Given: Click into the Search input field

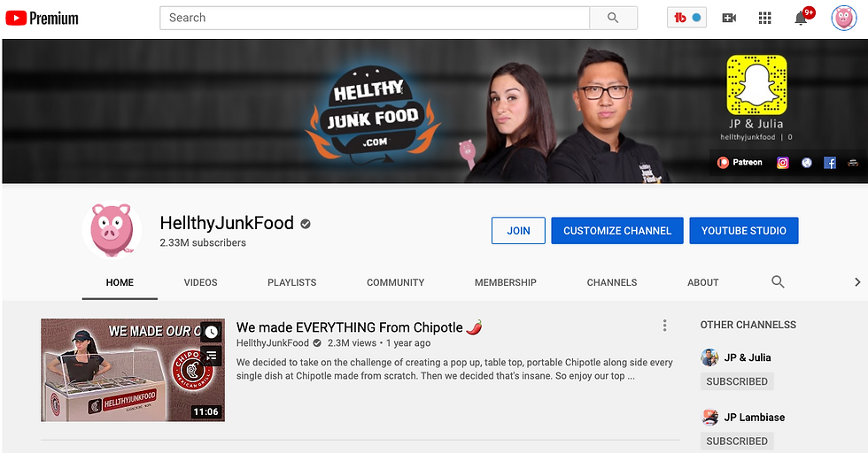Looking at the screenshot, I should tap(375, 18).
